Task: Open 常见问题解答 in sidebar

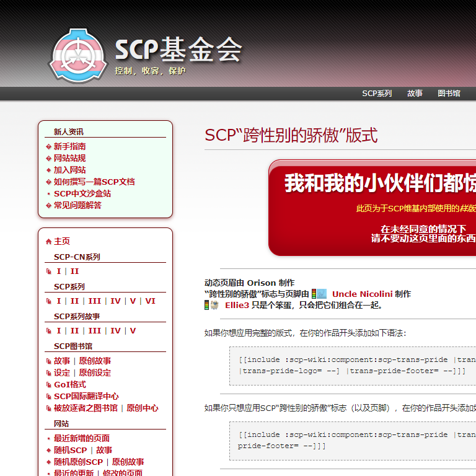Action: [x=77, y=206]
